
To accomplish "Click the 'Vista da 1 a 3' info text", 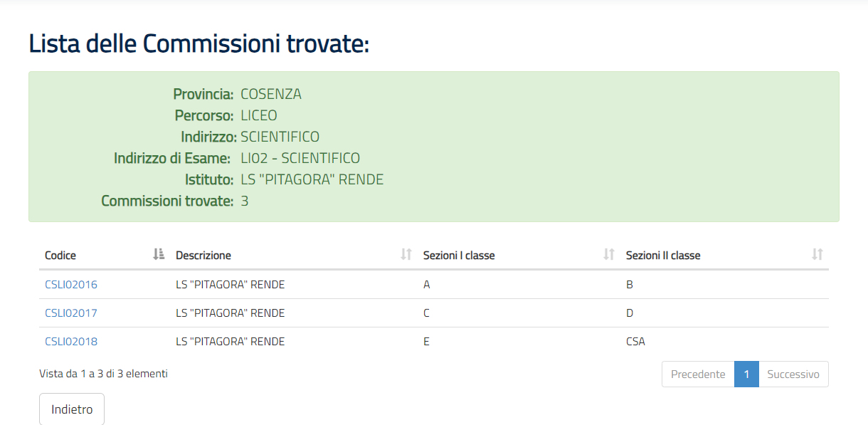I will [x=104, y=373].
